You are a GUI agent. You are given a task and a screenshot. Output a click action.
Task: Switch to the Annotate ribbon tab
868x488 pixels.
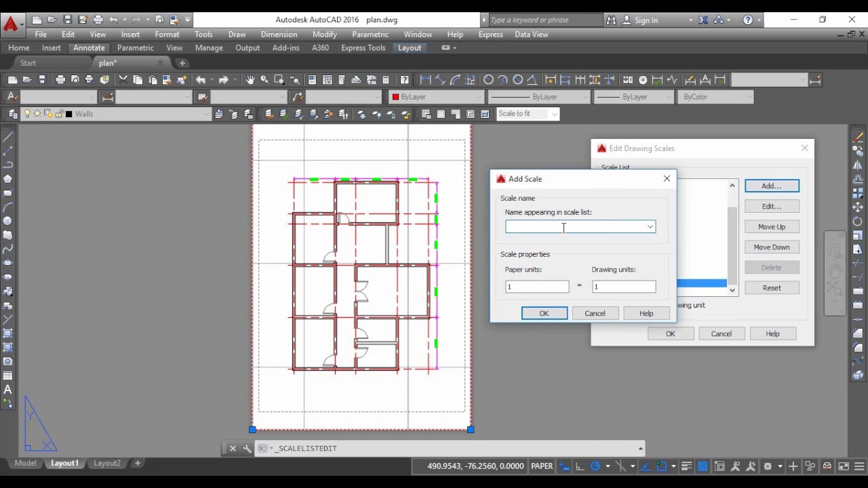coord(89,48)
